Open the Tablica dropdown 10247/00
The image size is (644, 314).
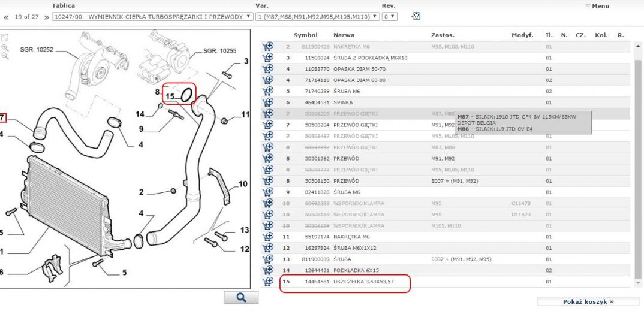(x=152, y=17)
